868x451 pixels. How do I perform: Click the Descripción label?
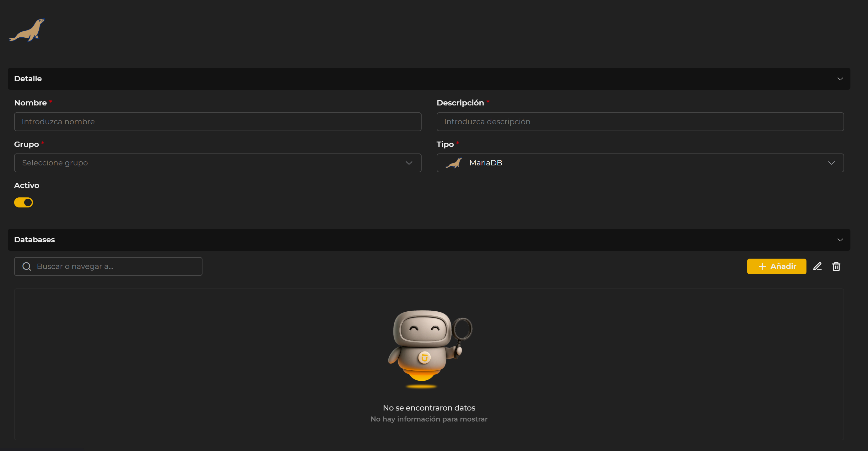[460, 103]
